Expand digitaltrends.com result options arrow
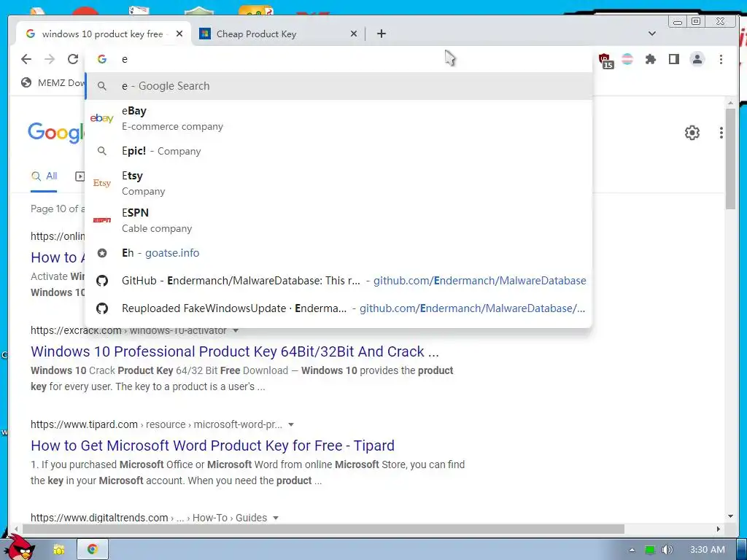 pos(275,518)
